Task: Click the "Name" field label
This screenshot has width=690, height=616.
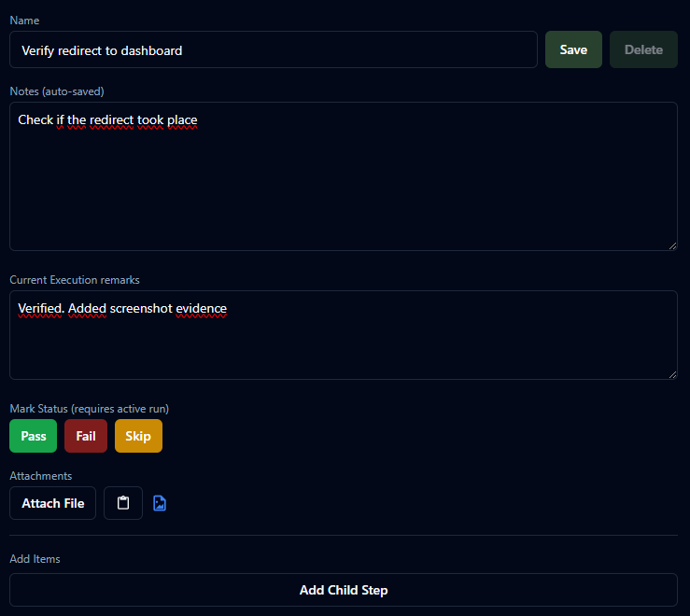Action: [24, 21]
